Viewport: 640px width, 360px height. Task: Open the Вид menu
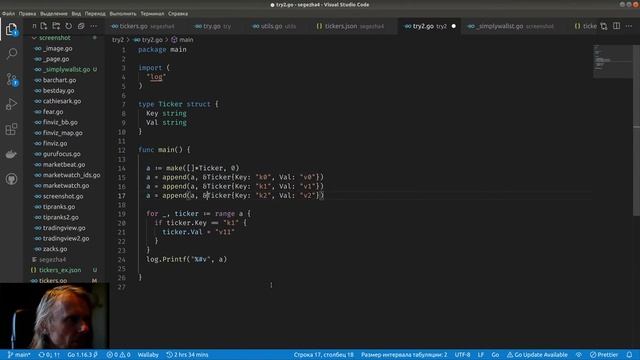coord(76,13)
